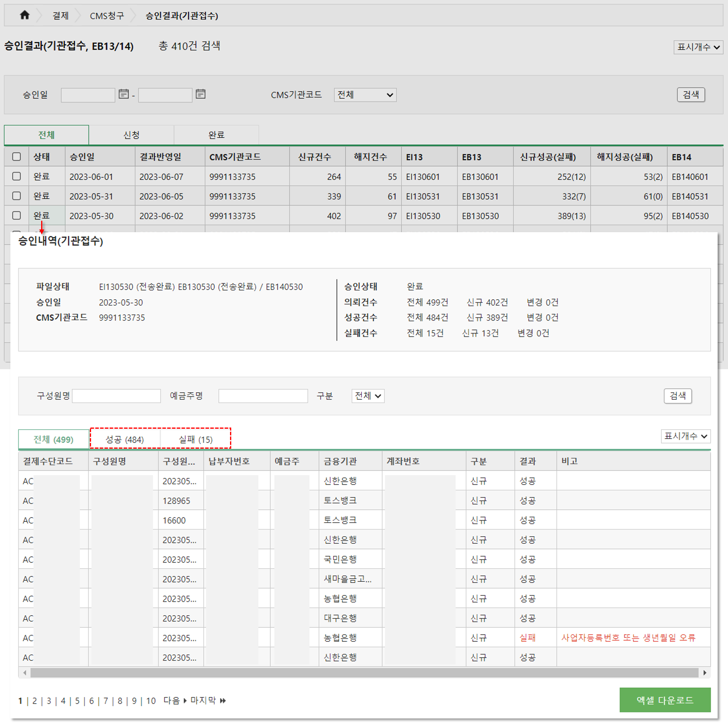Go to page 10
The image size is (728, 728).
tap(151, 701)
